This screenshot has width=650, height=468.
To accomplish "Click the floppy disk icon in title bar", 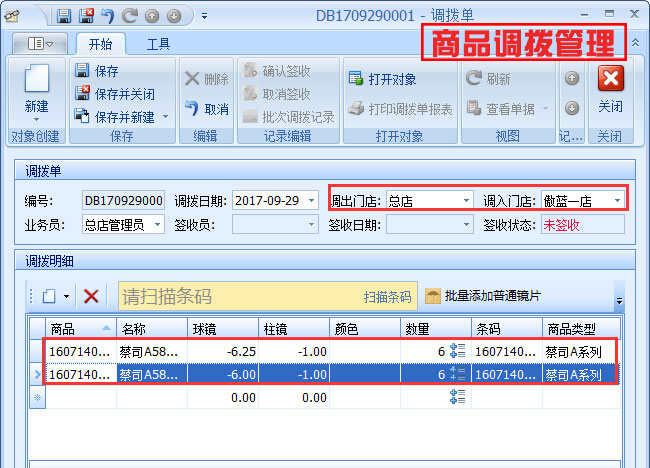I will coord(64,16).
